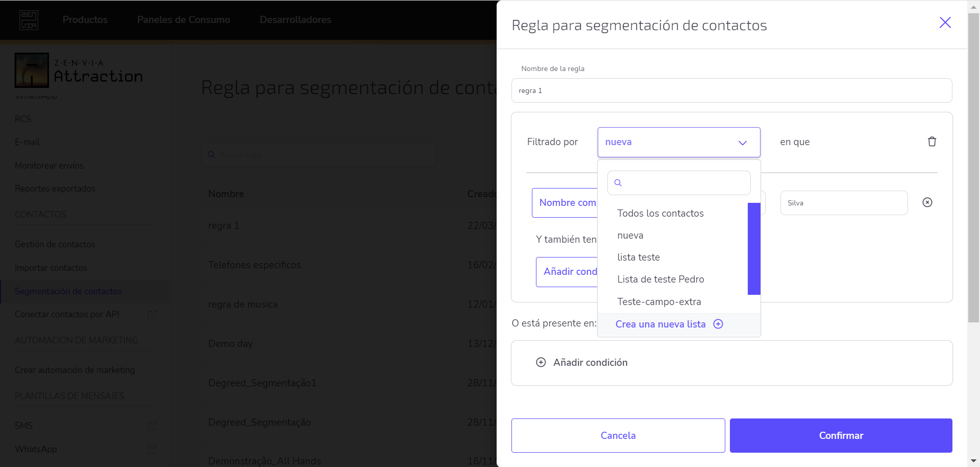Open Conectar contactos por API external link icon
Viewport: 980px width, 467px height.
tap(152, 314)
